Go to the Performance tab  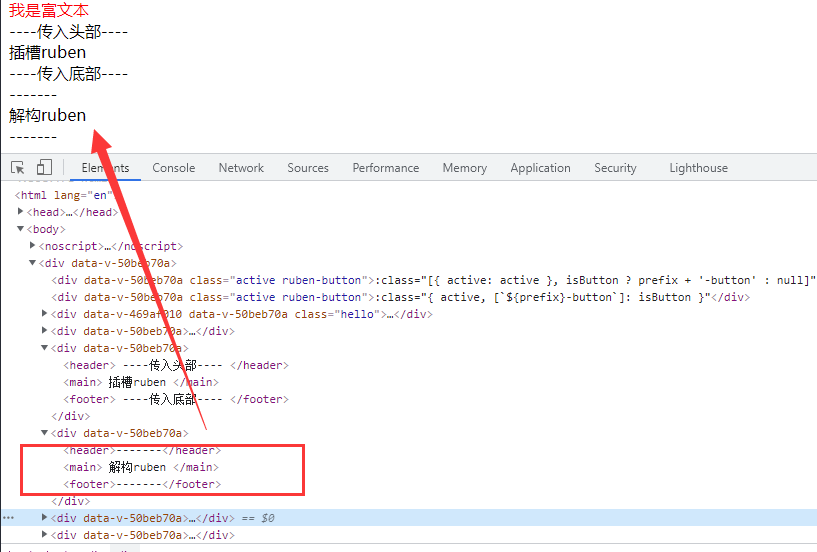385,168
